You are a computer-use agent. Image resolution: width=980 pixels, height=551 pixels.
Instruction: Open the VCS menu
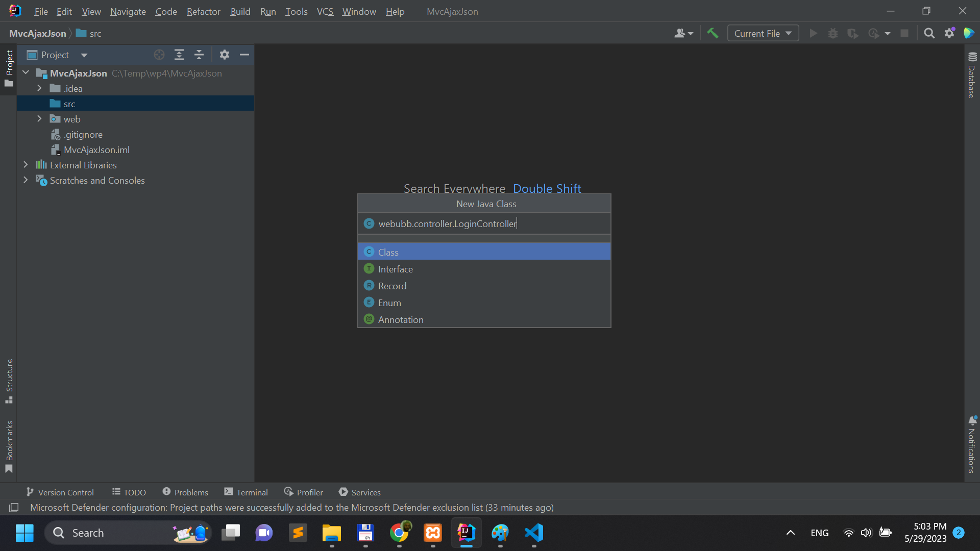[325, 11]
